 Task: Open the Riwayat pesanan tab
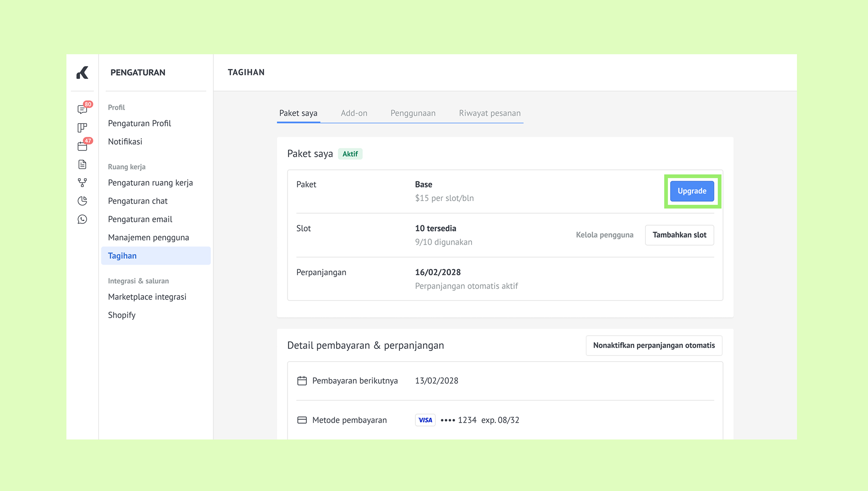(490, 113)
